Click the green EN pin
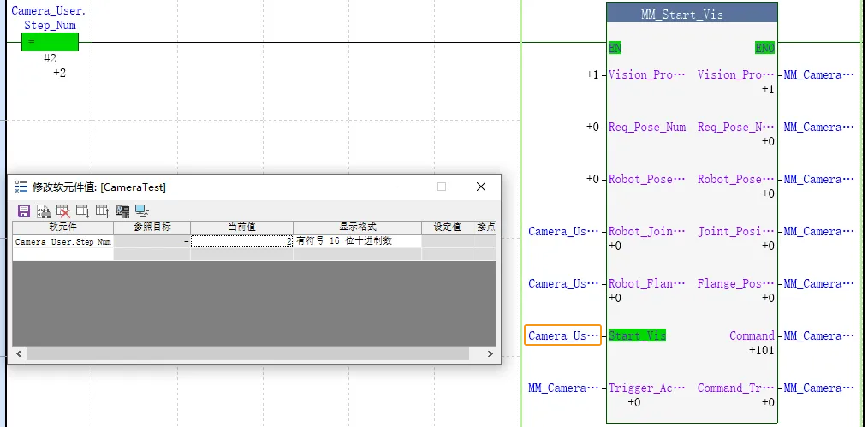Screen dimensions: 868x427 [x=615, y=48]
